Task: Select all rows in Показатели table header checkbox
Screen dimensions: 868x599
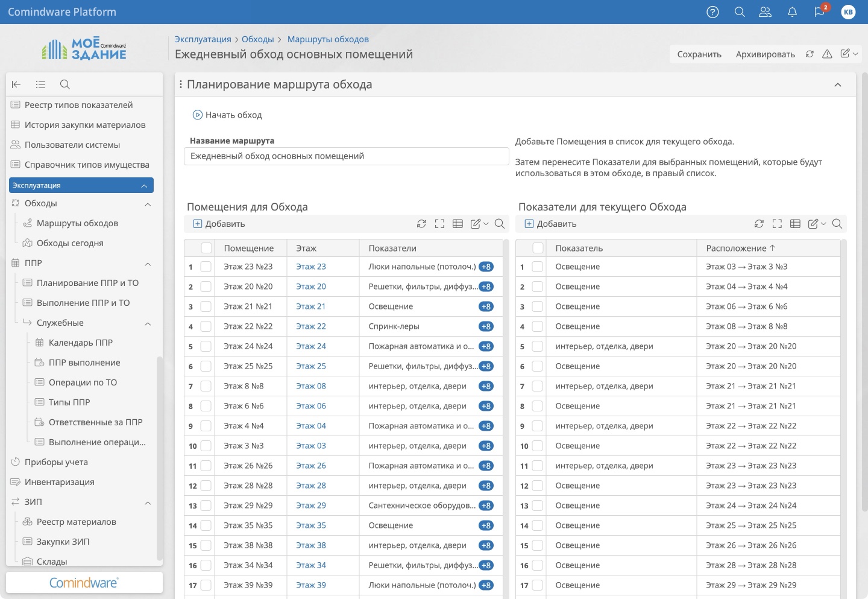Action: point(538,248)
